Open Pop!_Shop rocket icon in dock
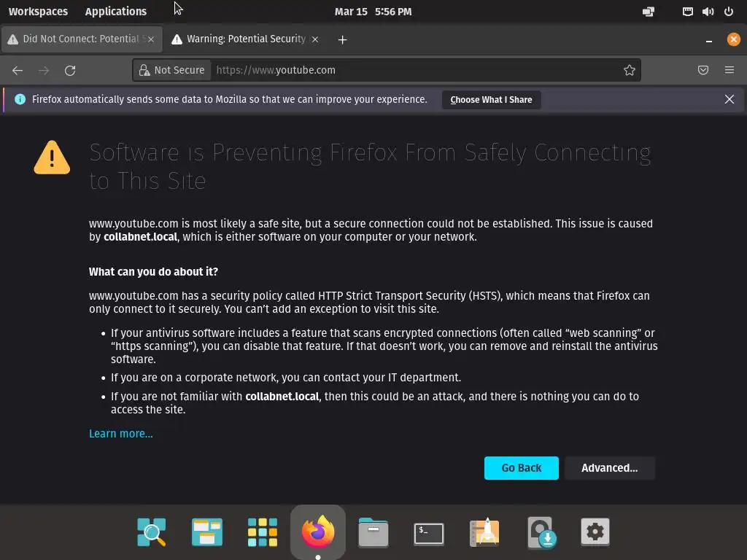 coord(484,532)
